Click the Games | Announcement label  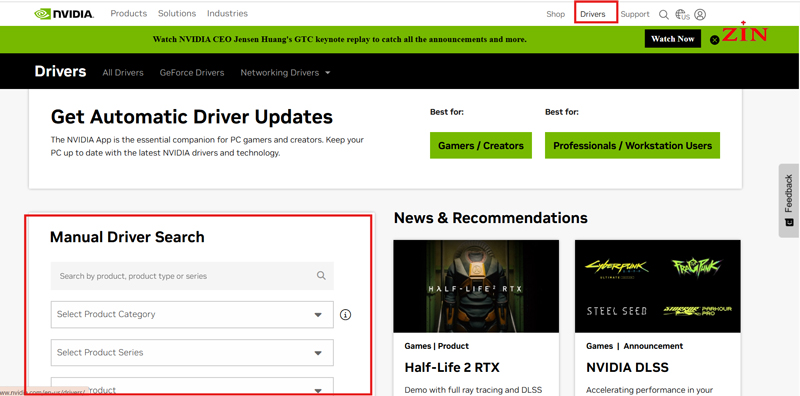(634, 346)
